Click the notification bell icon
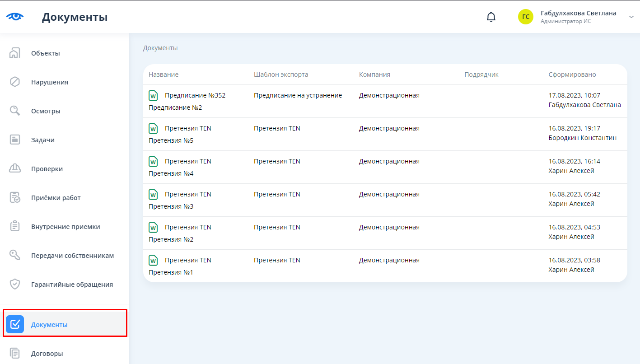 pos(491,17)
